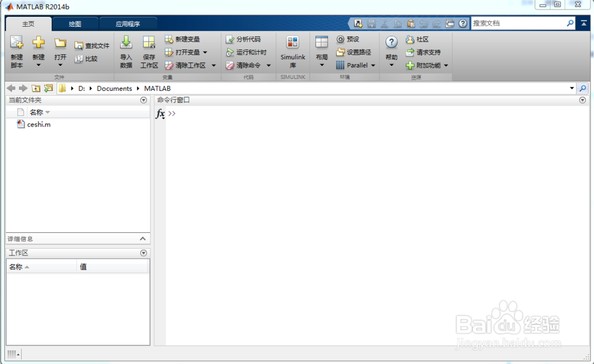Switch to the 主页 (Home) tab
This screenshot has height=364, width=594.
point(29,24)
